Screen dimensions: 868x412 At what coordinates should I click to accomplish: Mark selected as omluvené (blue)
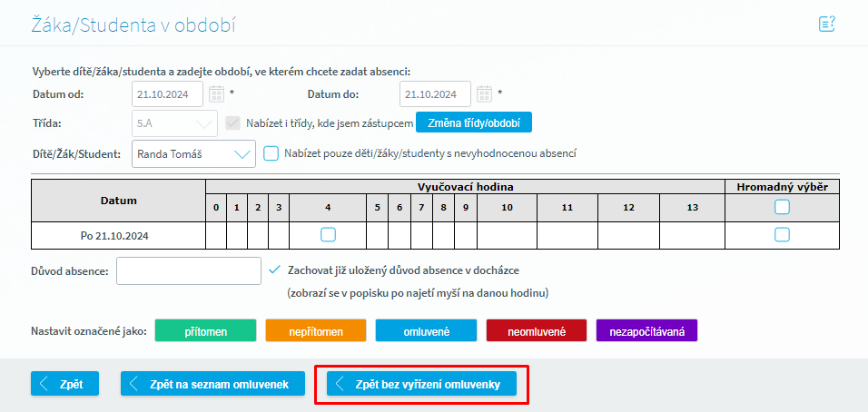(x=426, y=331)
